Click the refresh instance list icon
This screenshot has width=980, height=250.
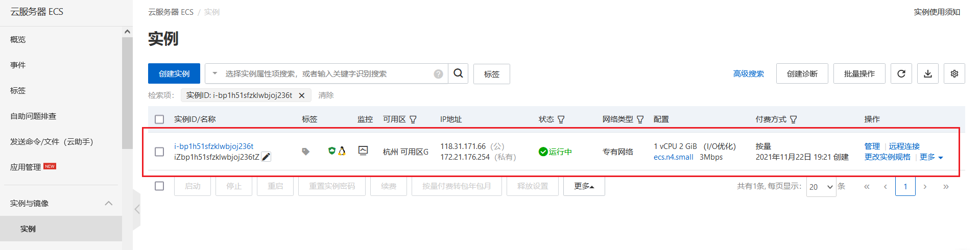pos(901,73)
